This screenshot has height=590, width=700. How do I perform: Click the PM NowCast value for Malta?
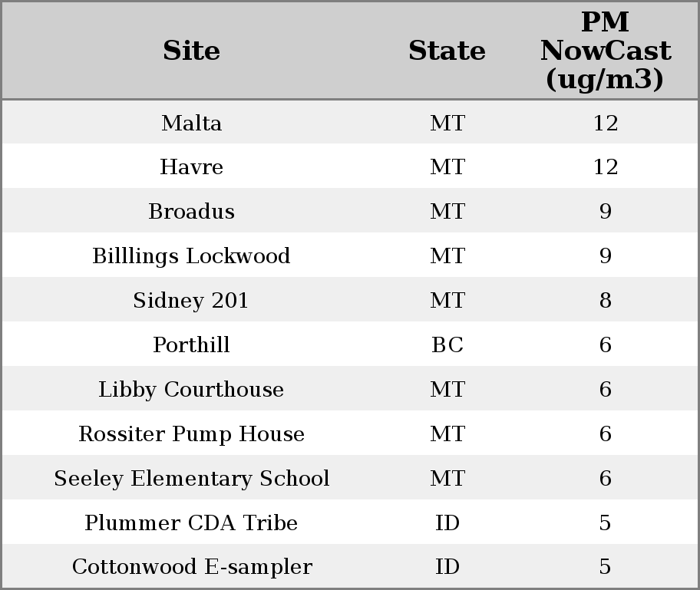605,123
